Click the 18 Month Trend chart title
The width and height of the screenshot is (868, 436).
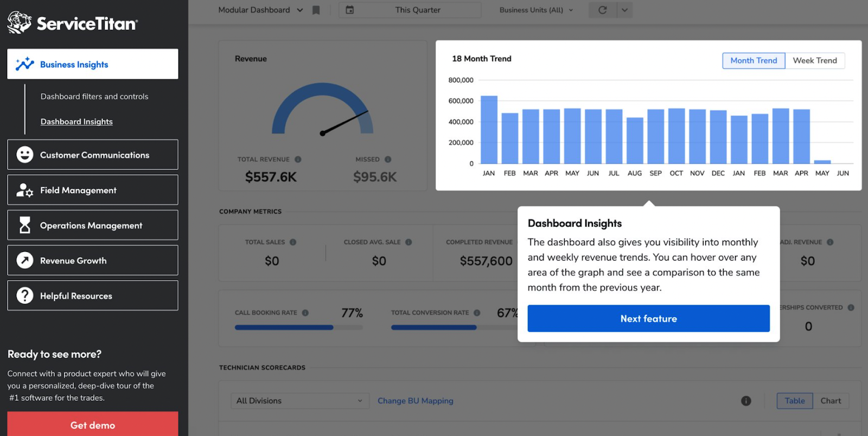click(x=482, y=59)
